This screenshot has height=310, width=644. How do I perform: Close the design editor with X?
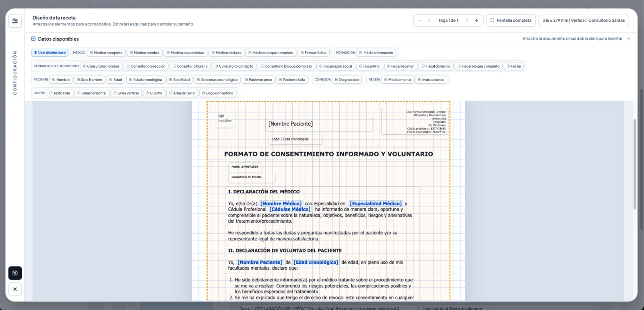(x=15, y=289)
